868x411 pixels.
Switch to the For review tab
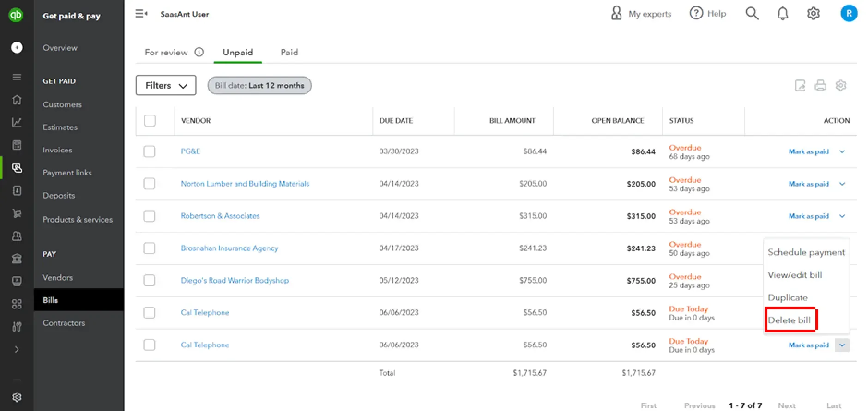click(166, 52)
